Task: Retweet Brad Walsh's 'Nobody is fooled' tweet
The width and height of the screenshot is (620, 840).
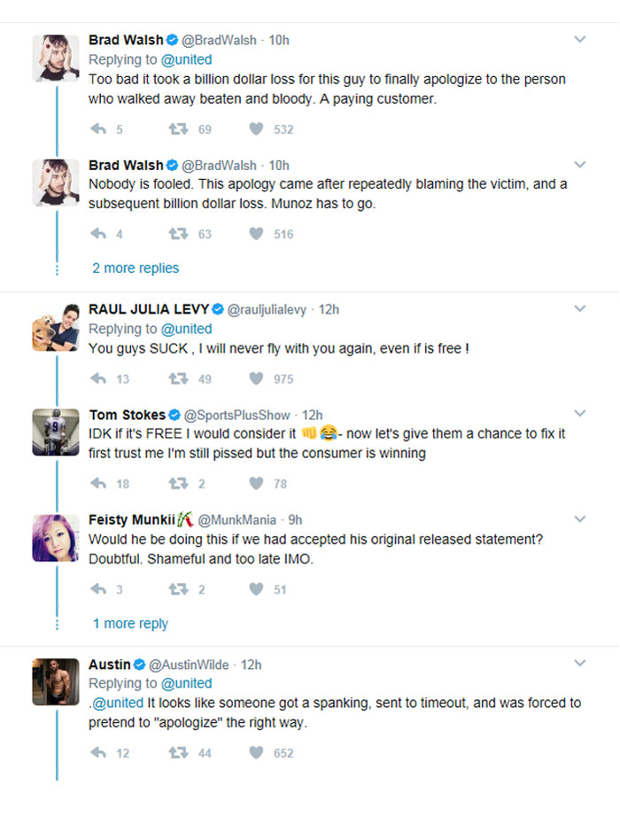Action: 178,235
